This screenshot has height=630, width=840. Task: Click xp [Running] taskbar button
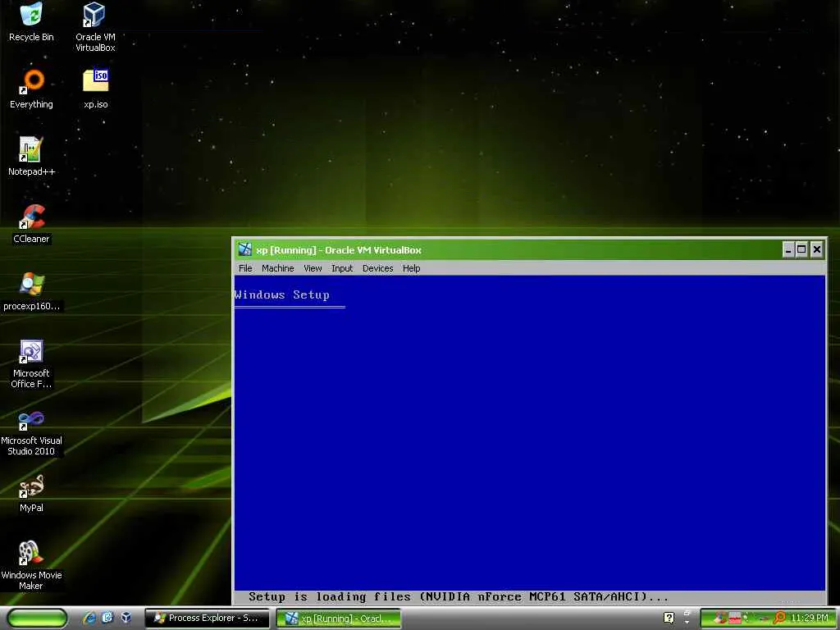click(339, 619)
